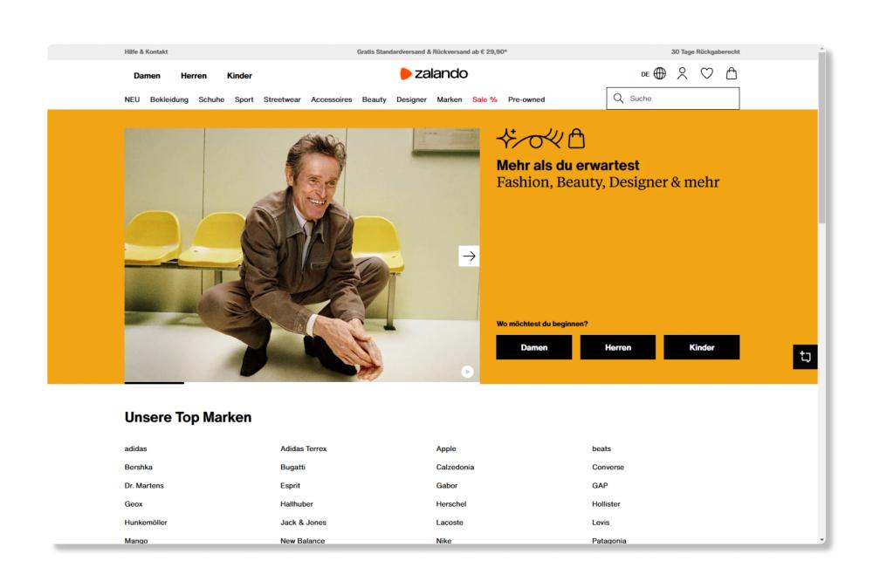Click the Hallhuber brand link

(297, 503)
